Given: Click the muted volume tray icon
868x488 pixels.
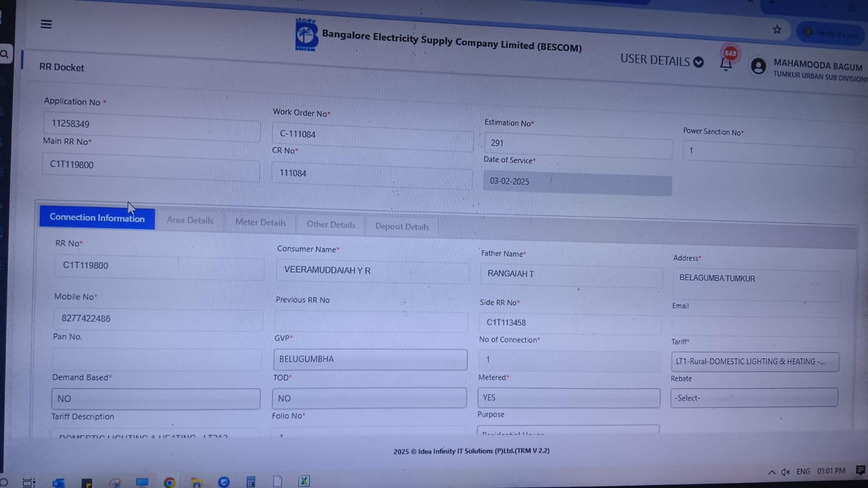Looking at the screenshot, I should pos(785,472).
